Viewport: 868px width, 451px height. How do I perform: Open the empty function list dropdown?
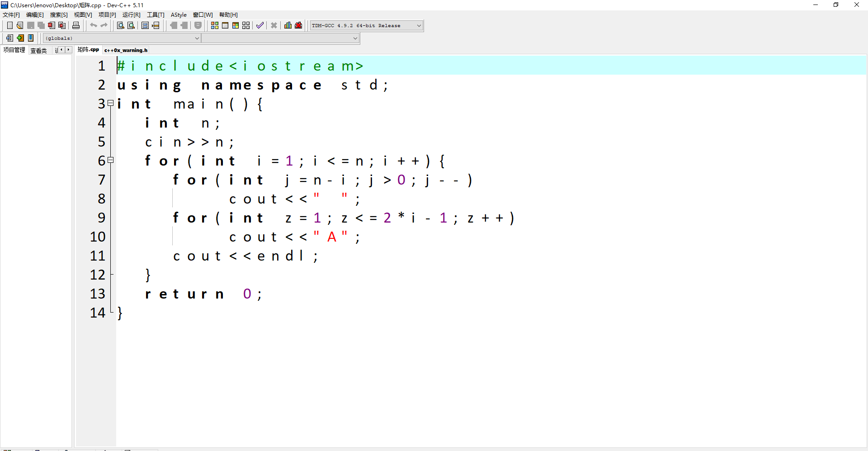pyautogui.click(x=280, y=38)
